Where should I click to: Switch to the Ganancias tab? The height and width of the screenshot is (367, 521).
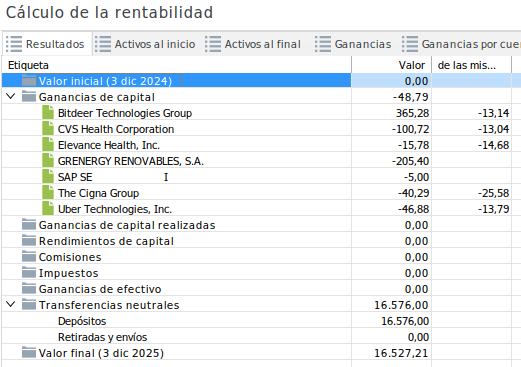(353, 44)
